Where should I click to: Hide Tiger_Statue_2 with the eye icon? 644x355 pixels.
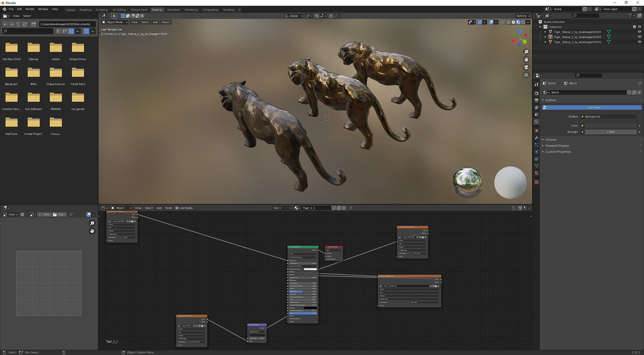(x=639, y=37)
